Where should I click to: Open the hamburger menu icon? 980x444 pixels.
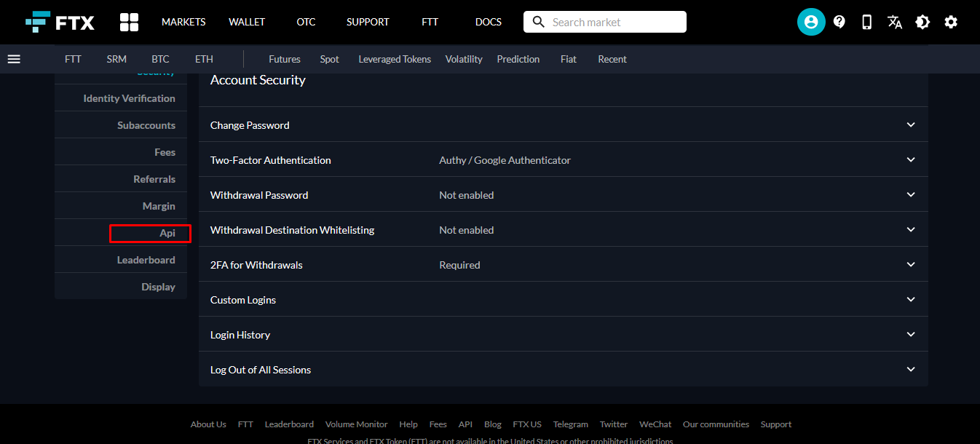point(14,59)
